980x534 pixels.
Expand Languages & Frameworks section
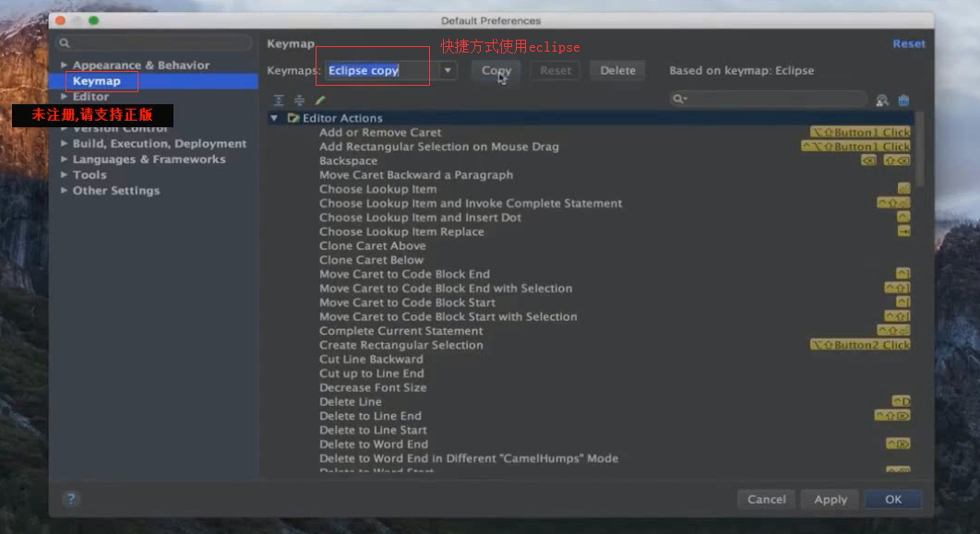tap(64, 160)
